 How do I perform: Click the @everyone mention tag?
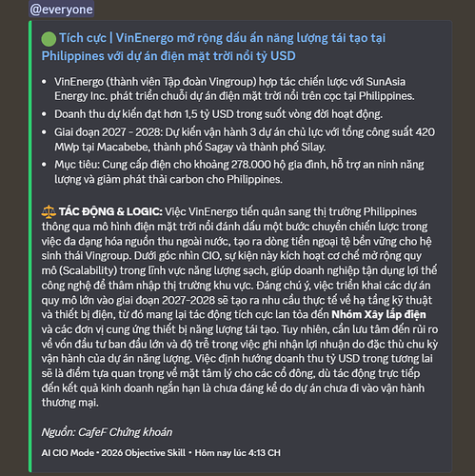[62, 10]
